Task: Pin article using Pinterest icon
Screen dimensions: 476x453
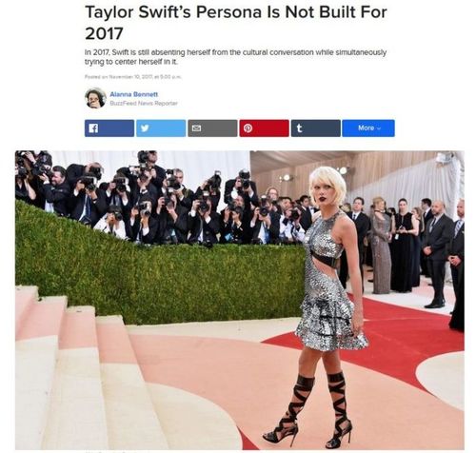Action: [x=248, y=128]
